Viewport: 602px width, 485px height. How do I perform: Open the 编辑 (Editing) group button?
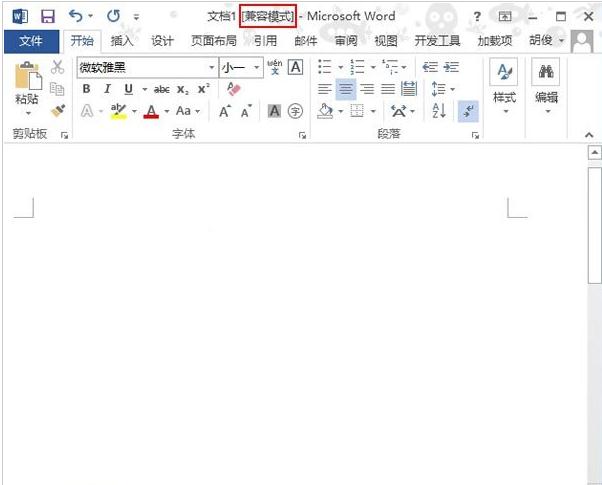click(546, 87)
